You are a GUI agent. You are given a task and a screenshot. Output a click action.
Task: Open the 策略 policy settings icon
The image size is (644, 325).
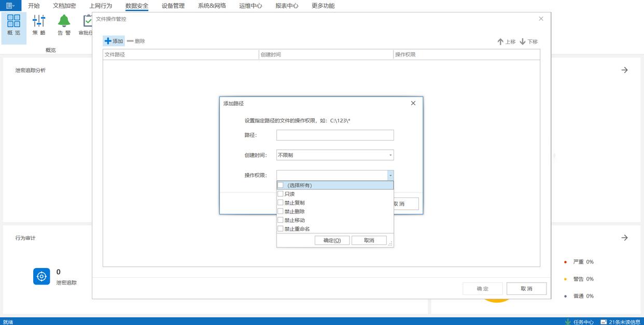pos(39,21)
